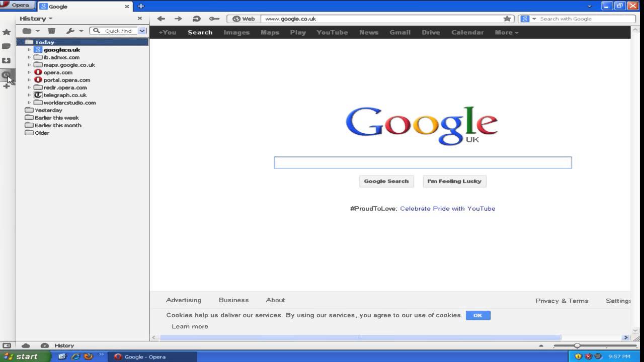Close the Google tab
644x362 pixels.
point(127,7)
